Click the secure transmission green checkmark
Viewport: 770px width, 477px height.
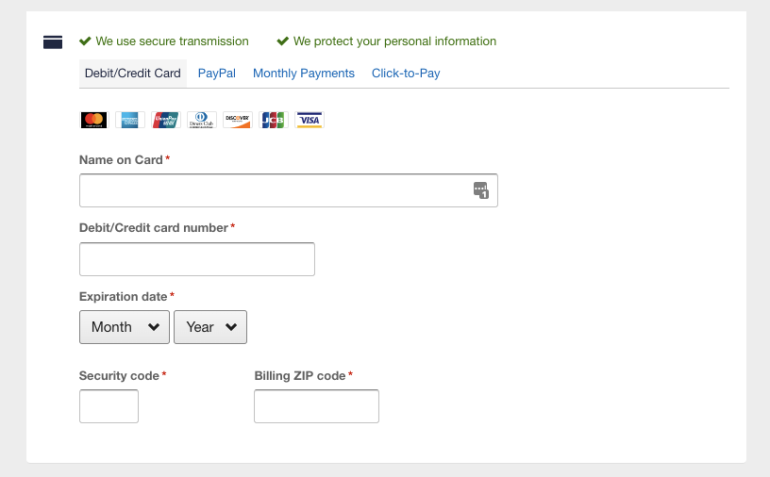85,42
